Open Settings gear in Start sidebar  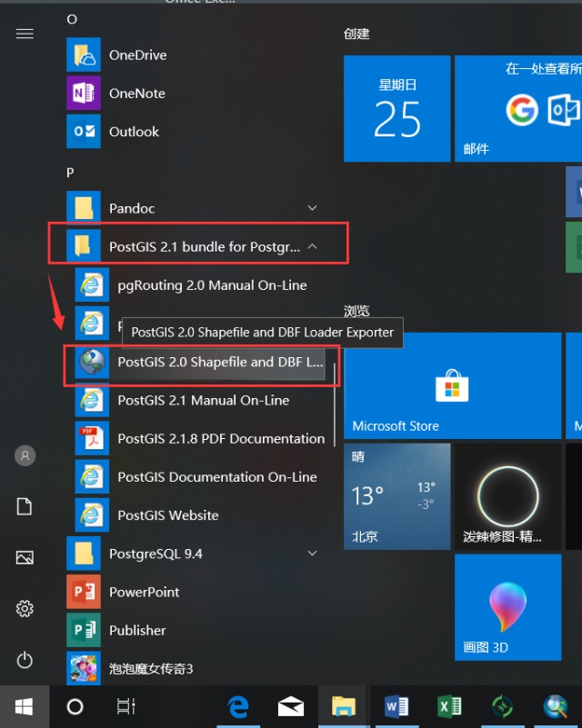click(25, 608)
